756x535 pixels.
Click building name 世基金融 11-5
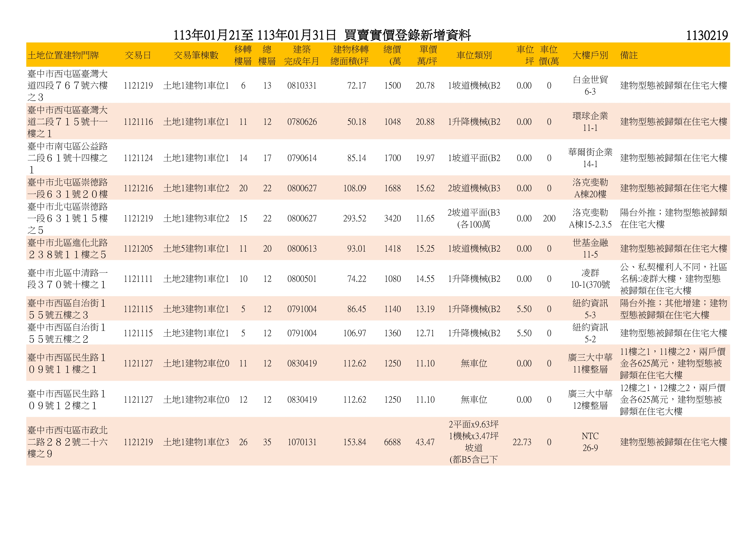tap(590, 248)
